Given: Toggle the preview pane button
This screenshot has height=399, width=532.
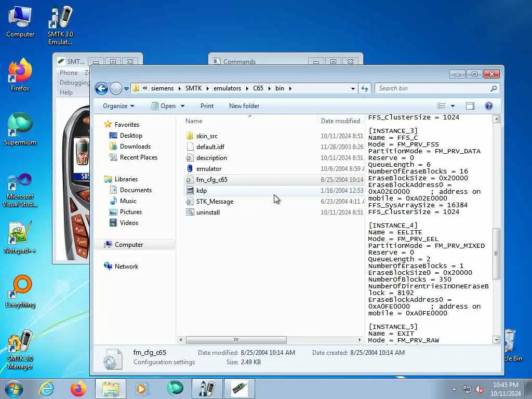Looking at the screenshot, I should [x=470, y=106].
